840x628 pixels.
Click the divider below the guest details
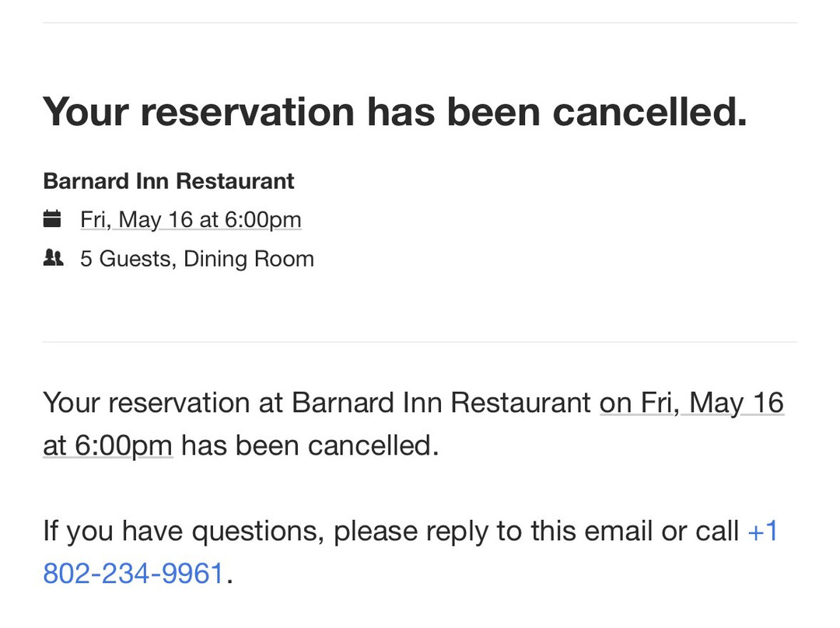pos(420,342)
